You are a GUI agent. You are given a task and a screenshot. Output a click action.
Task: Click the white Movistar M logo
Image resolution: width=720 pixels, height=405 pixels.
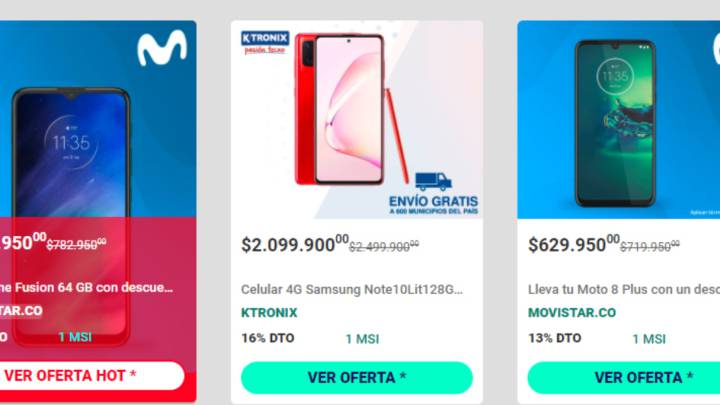tap(162, 47)
